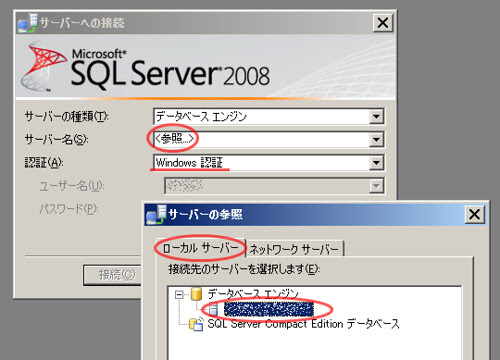500x360 pixels.
Task: Switch to the ローカル サーバー tab
Action: 200,248
